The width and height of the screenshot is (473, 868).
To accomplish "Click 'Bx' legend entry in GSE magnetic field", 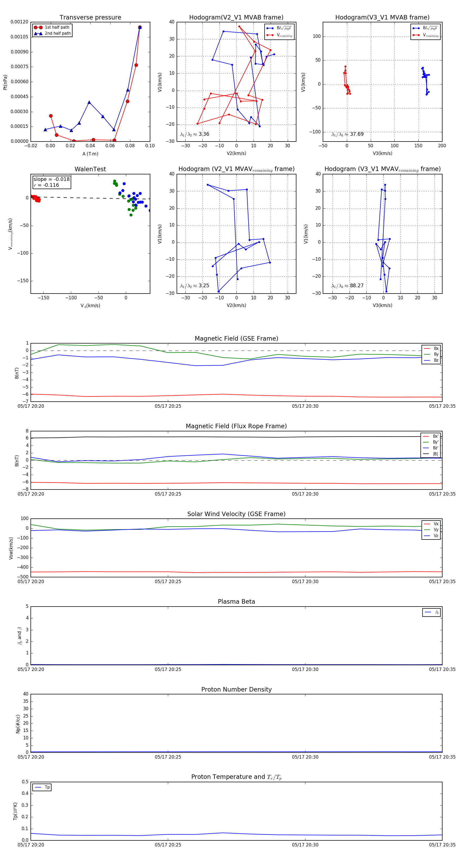I will click(x=431, y=349).
